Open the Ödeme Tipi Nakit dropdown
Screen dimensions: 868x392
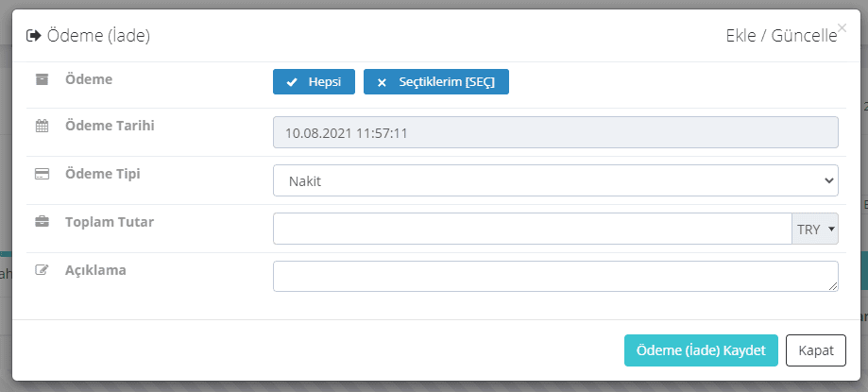555,180
